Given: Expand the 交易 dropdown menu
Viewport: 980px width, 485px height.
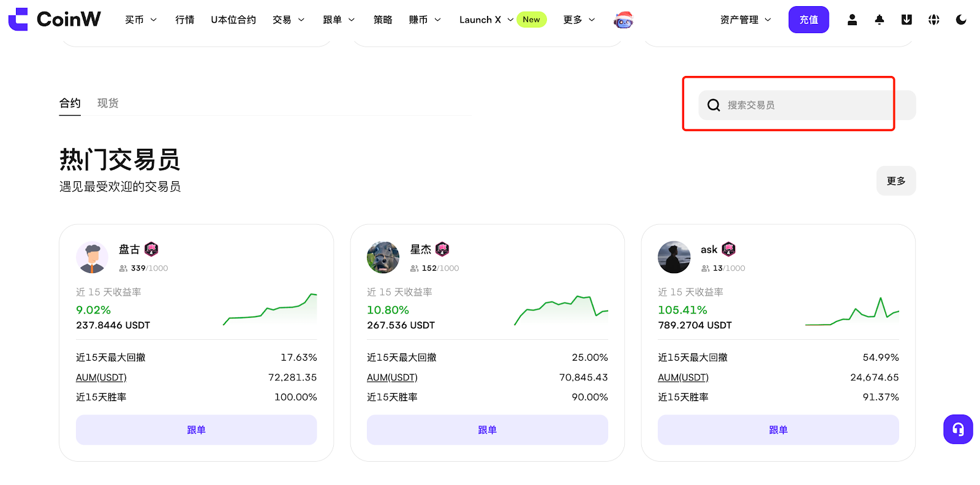Looking at the screenshot, I should point(288,20).
